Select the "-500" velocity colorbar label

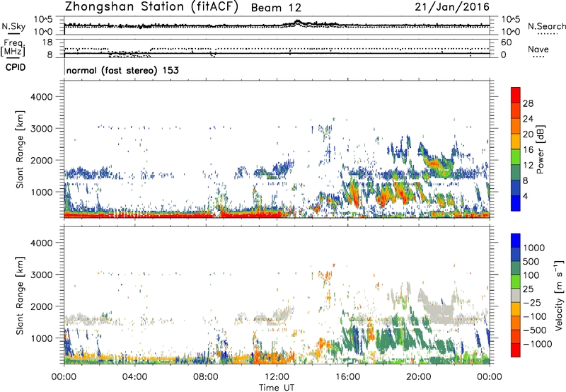(x=534, y=330)
